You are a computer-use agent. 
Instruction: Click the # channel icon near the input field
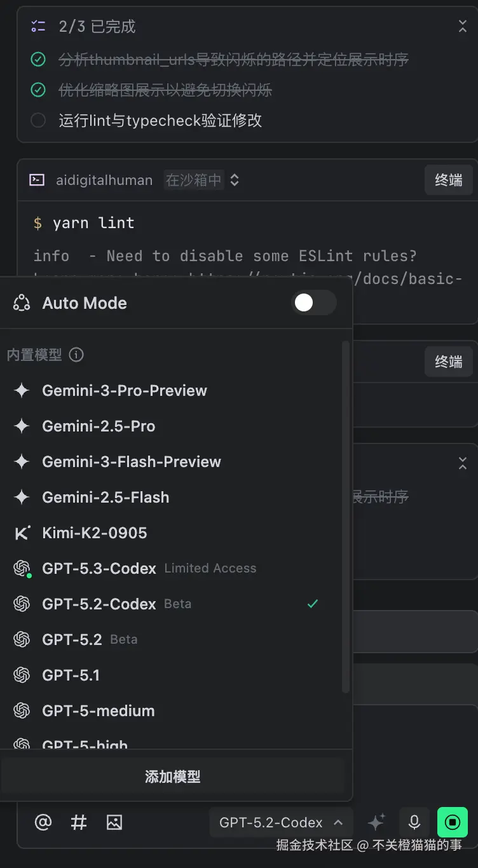pyautogui.click(x=78, y=822)
